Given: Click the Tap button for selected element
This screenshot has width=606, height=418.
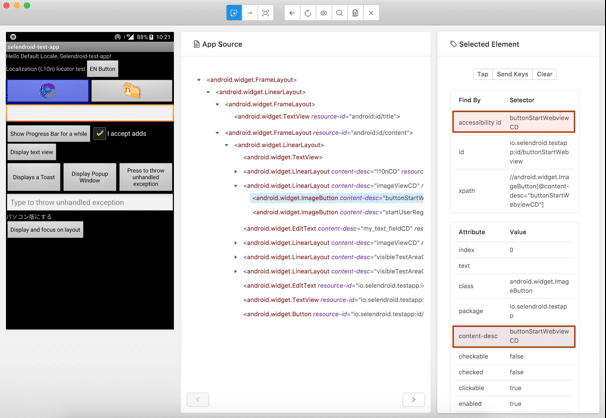Looking at the screenshot, I should [482, 74].
